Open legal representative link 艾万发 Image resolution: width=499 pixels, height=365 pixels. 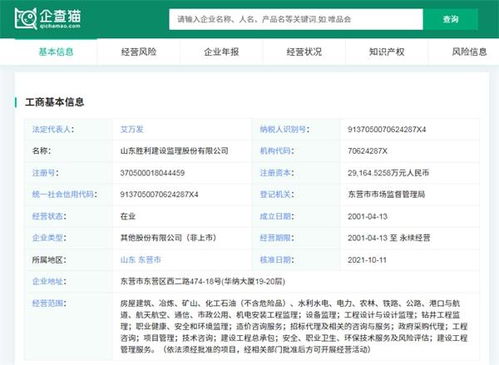132,129
